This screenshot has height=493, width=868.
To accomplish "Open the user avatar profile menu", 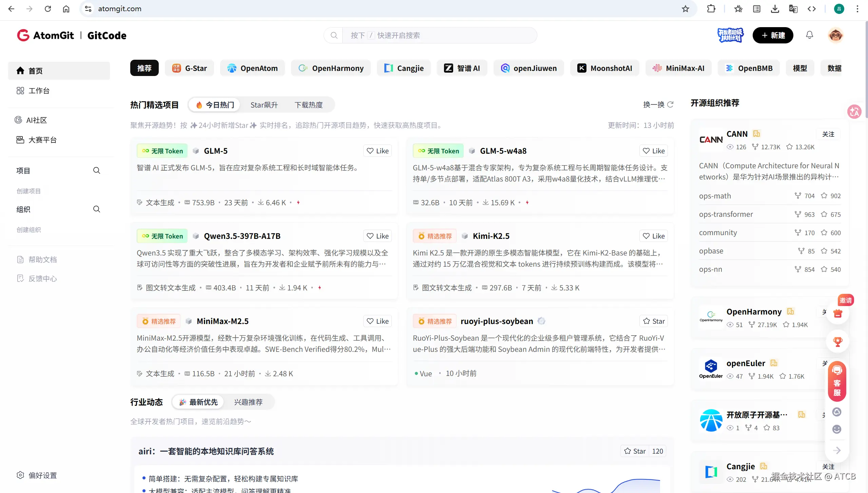I will click(x=835, y=35).
